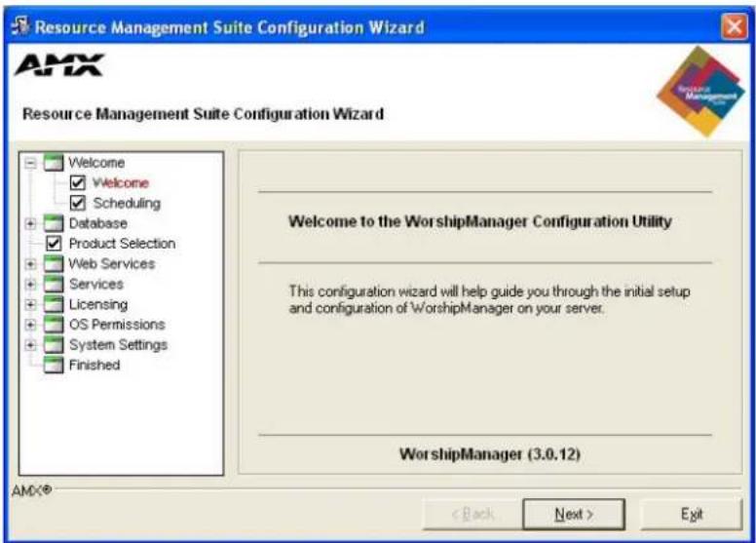Viewport: 756px width, 543px height.
Task: Click the Web Services node window icon
Action: tap(53, 264)
